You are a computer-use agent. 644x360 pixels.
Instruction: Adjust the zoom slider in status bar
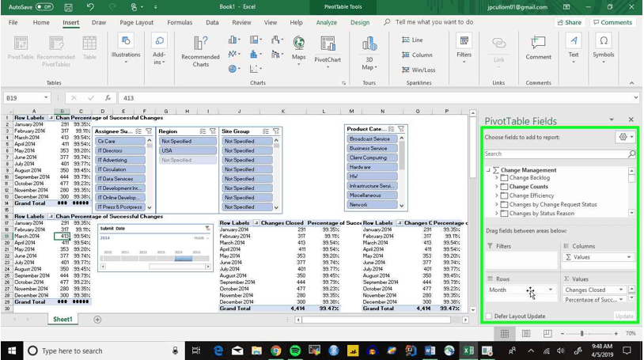pos(581,333)
